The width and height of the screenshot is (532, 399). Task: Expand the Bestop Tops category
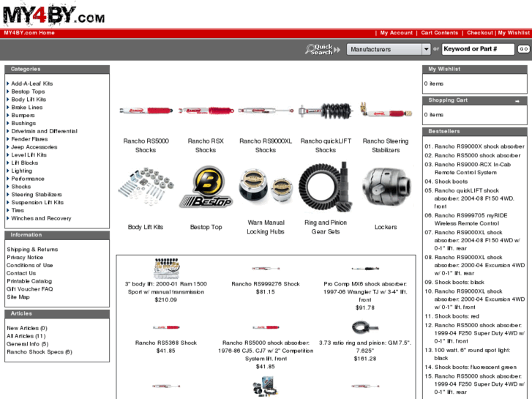[28, 92]
